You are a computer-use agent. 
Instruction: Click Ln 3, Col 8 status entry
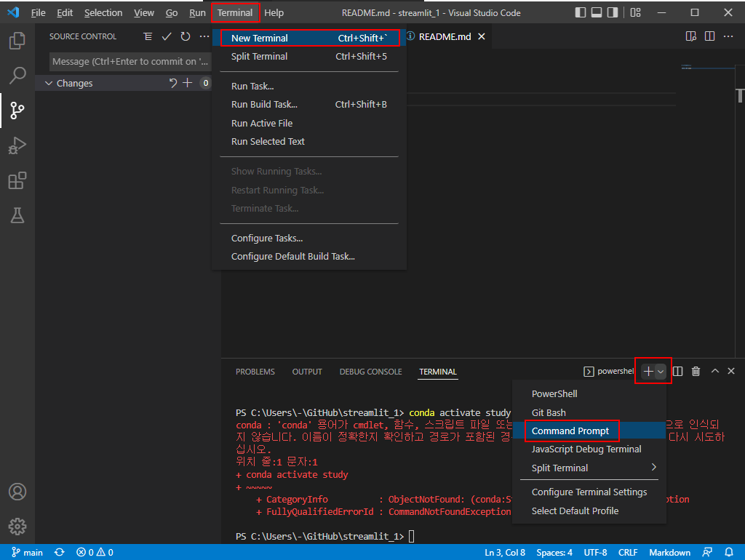click(x=505, y=553)
